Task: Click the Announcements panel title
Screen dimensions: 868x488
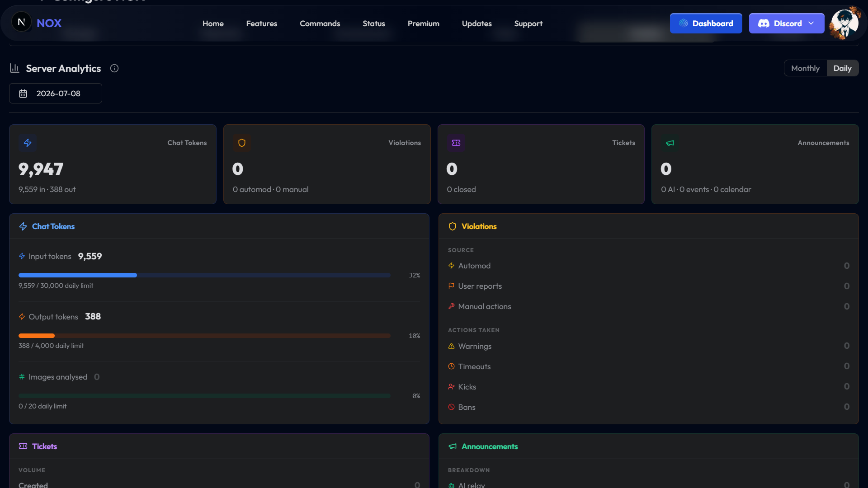Action: click(490, 446)
